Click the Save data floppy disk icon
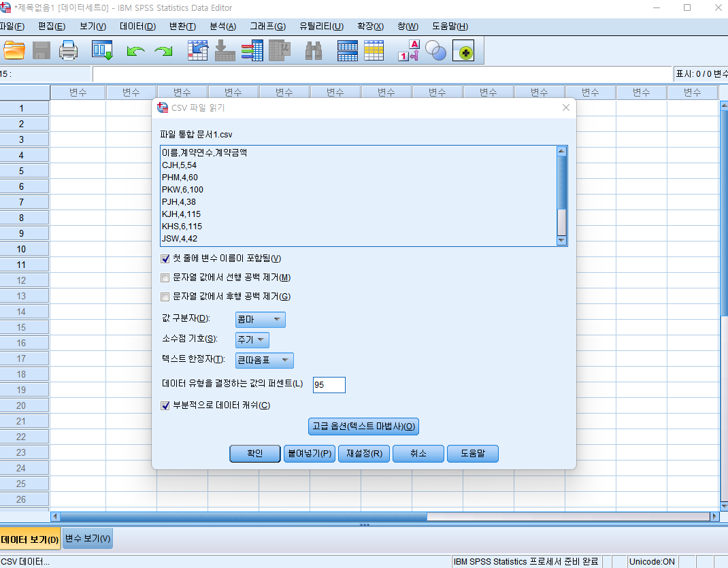Image resolution: width=728 pixels, height=568 pixels. coord(42,50)
